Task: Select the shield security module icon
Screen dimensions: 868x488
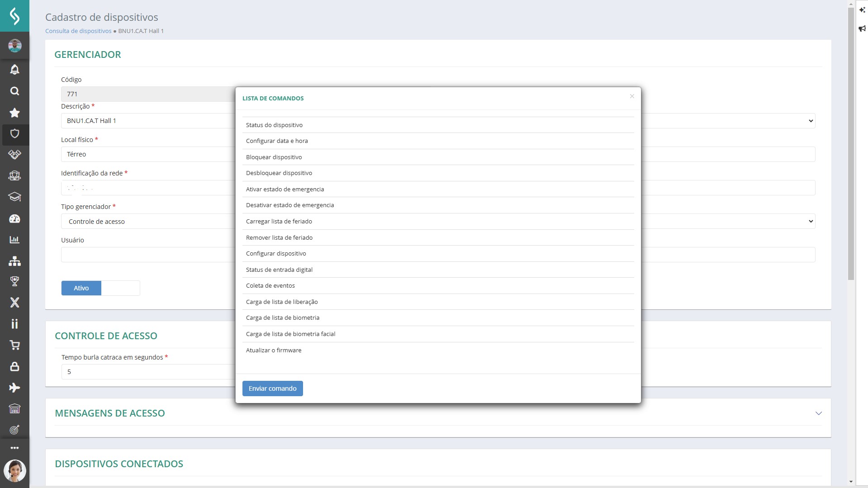Action: 14,134
